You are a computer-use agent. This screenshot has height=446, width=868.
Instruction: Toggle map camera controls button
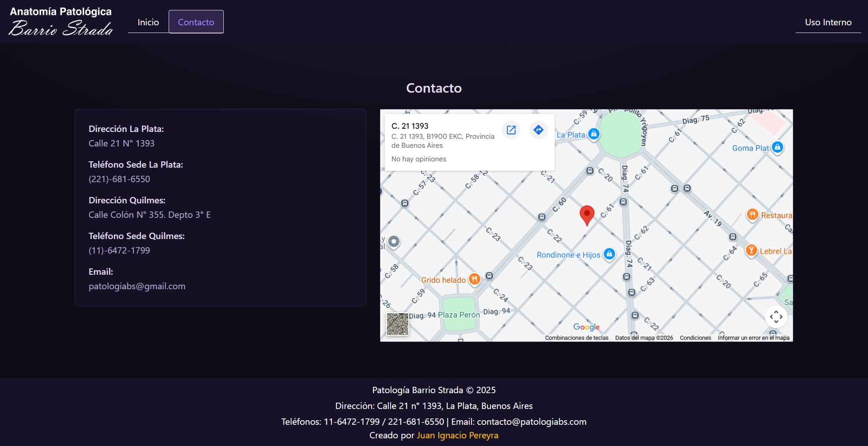coord(776,317)
